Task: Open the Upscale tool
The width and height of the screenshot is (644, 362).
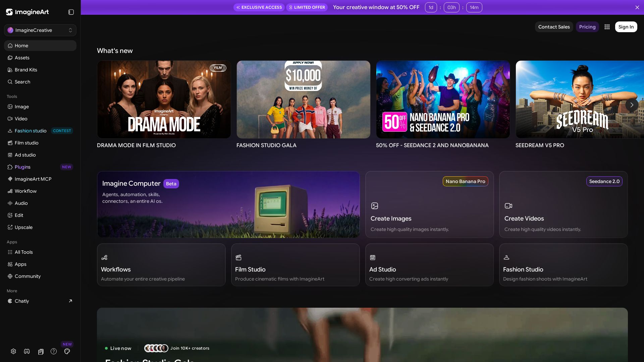Action: (40, 227)
